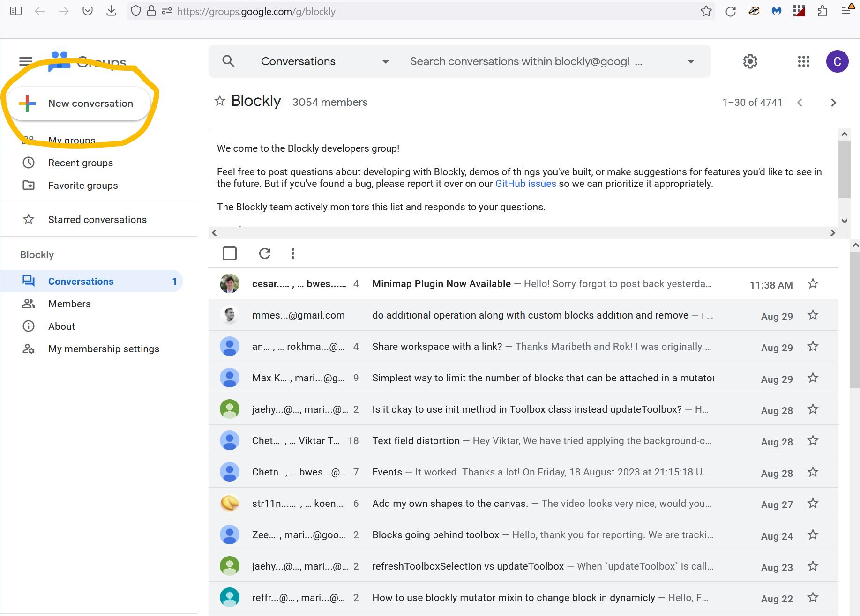
Task: Start a New conversation
Action: click(90, 103)
